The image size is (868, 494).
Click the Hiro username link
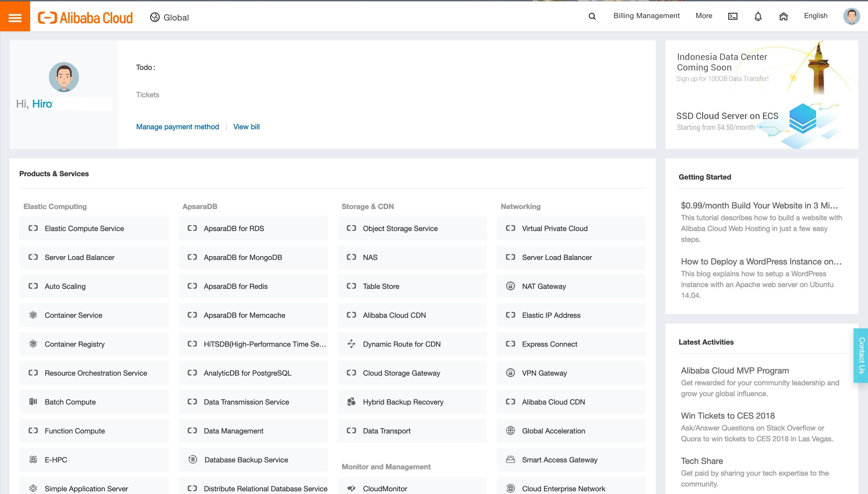(42, 104)
